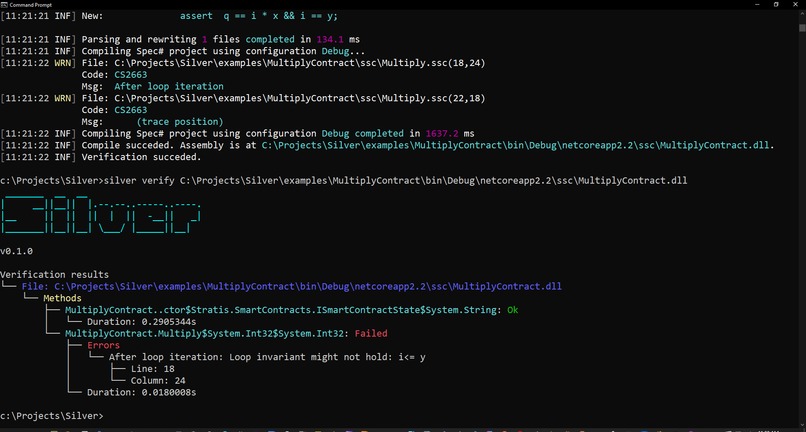Click the 'Command Prompt' window title text
Viewport: 806px width, 432px height.
(31, 4)
